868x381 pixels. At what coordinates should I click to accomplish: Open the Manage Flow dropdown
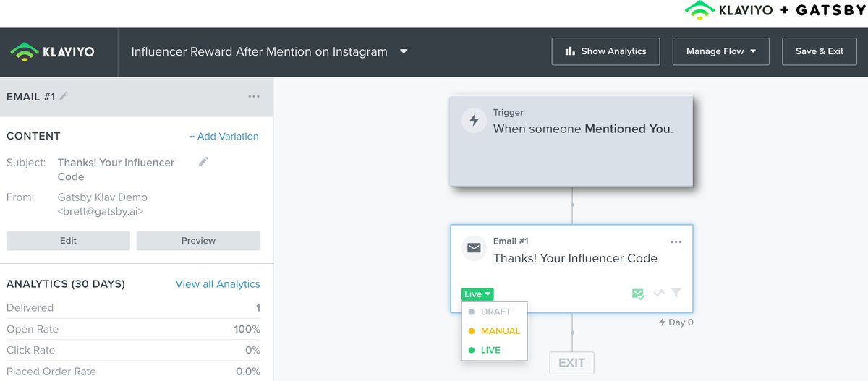(720, 51)
